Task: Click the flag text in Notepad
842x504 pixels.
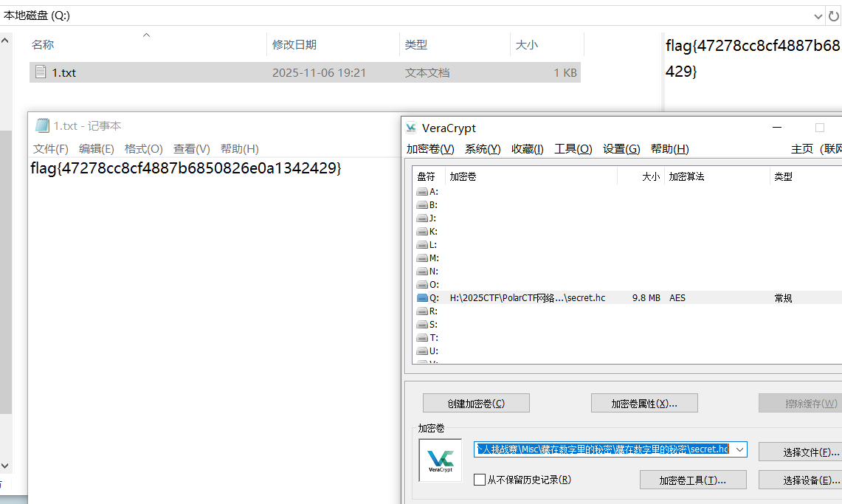Action: [186, 168]
